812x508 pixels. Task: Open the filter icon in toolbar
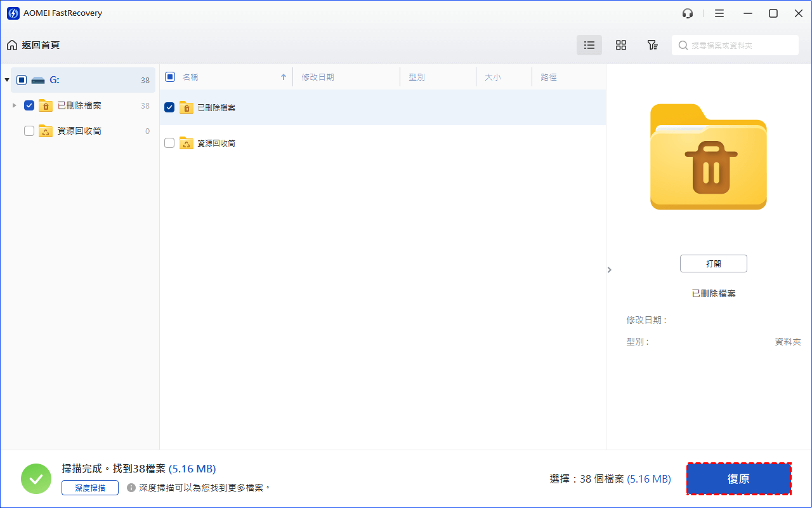coord(652,45)
